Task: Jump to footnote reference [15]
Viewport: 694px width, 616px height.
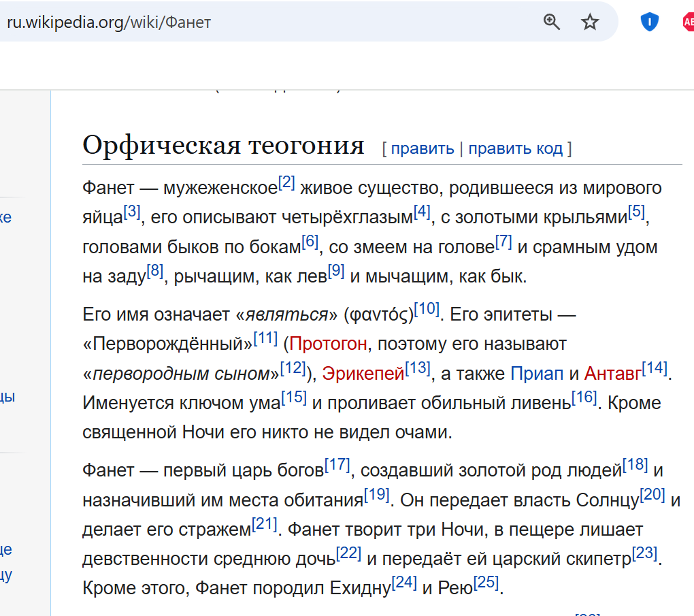Action: pos(294,398)
